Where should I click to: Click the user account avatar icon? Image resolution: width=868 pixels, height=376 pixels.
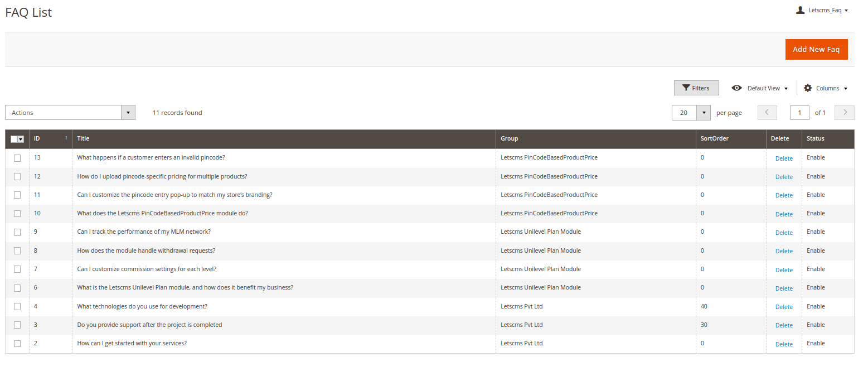(800, 10)
